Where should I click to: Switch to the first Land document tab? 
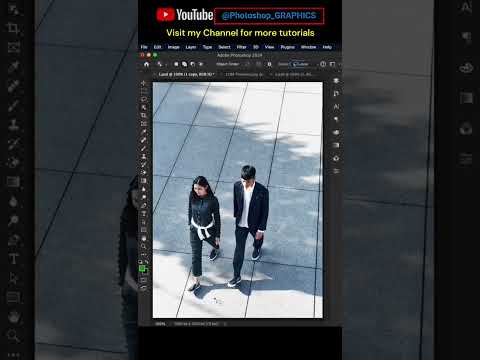click(186, 74)
